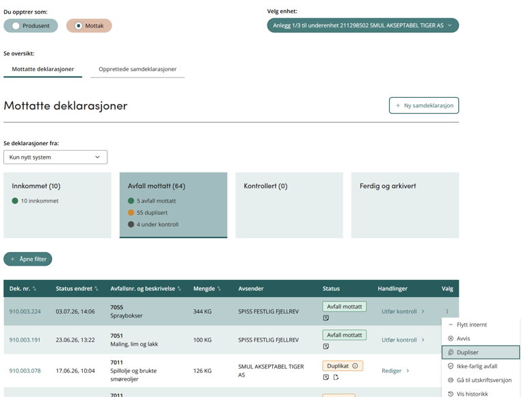Viewport: 532px width, 397px height.
Task: Click the Avsender column header
Action: point(251,288)
